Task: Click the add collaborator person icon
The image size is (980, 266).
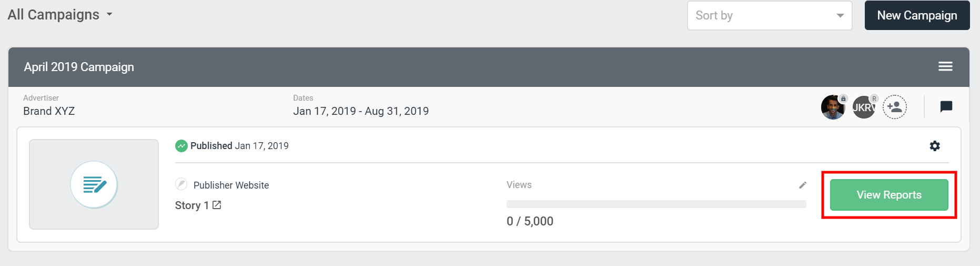Action: (x=894, y=107)
